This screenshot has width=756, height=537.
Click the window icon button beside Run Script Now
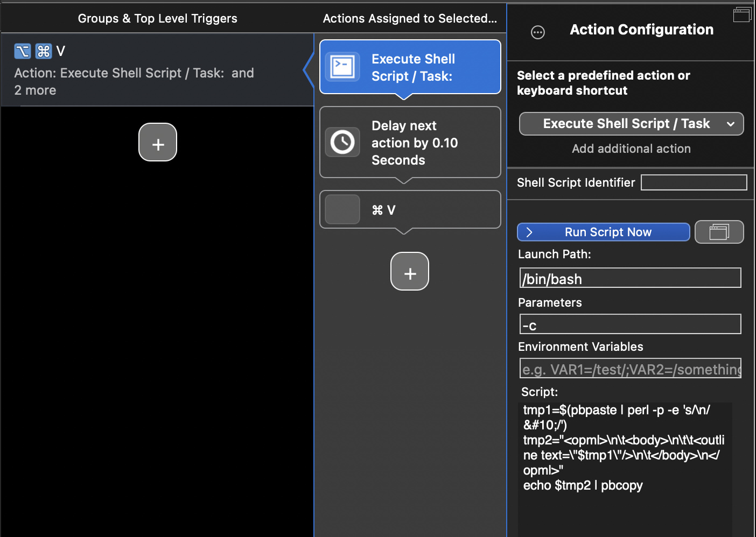[719, 232]
